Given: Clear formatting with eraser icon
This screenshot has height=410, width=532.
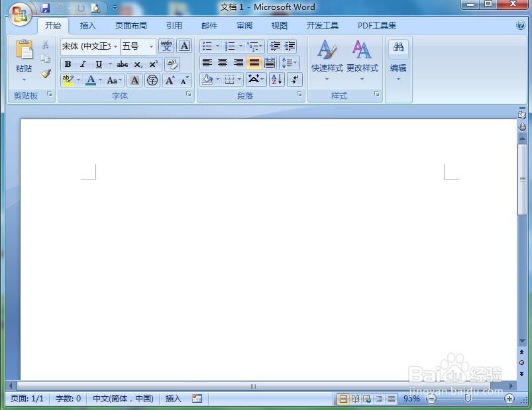Looking at the screenshot, I should (172, 64).
